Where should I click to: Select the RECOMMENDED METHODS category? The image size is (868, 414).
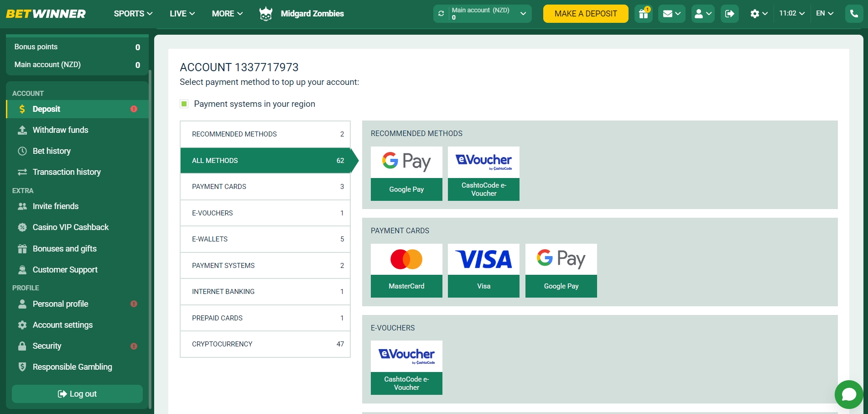pos(265,134)
